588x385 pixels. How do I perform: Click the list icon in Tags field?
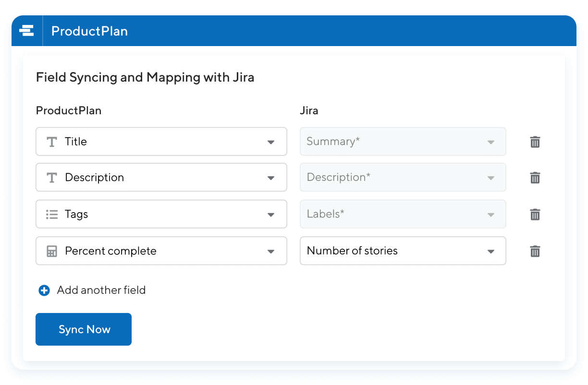point(52,214)
